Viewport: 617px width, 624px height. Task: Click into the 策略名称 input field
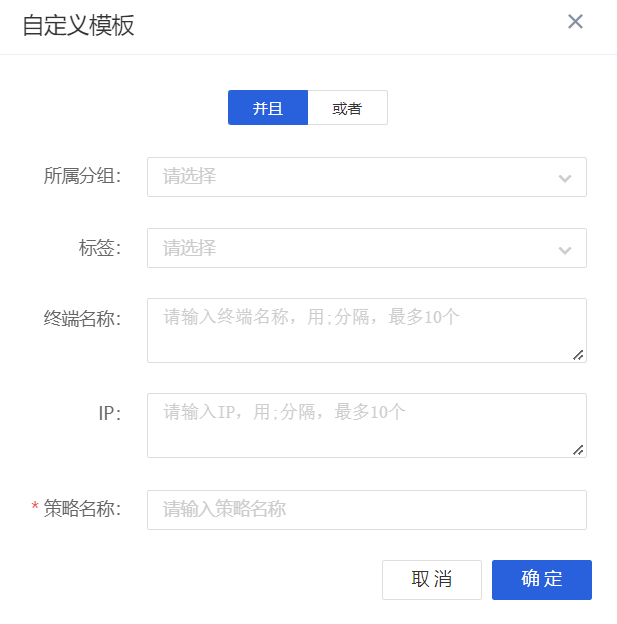(366, 510)
